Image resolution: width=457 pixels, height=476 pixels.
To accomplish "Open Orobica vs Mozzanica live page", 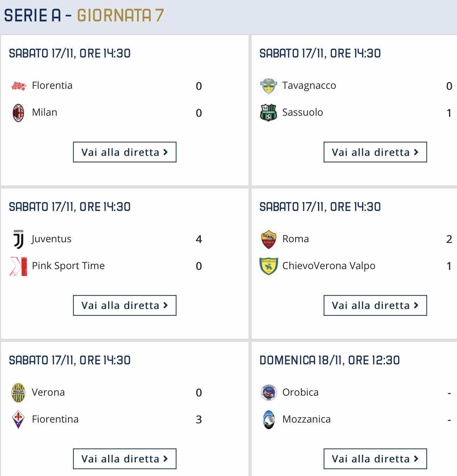I will click(x=375, y=459).
